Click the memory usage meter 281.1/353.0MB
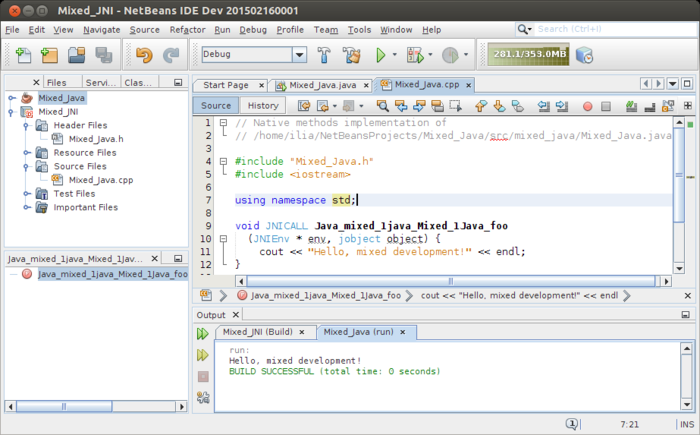 (x=527, y=55)
